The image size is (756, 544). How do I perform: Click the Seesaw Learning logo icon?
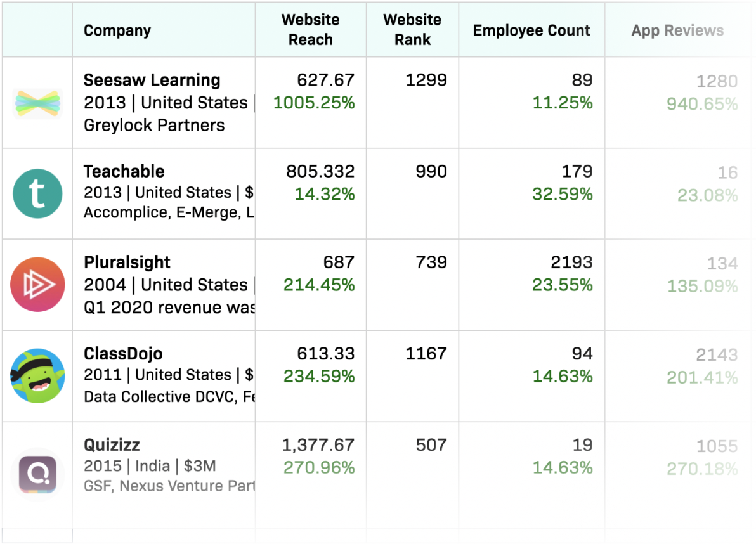tap(37, 102)
